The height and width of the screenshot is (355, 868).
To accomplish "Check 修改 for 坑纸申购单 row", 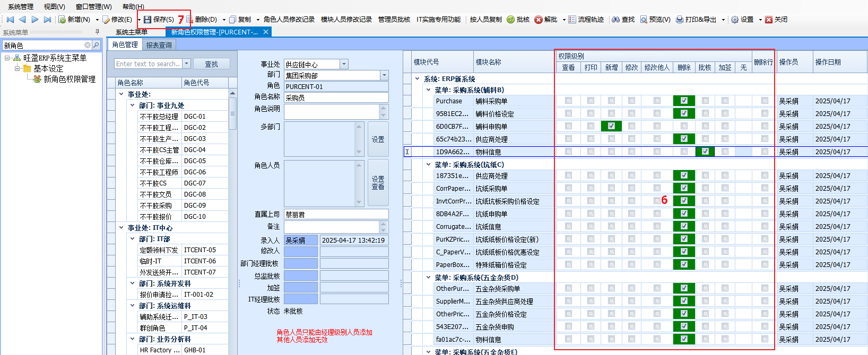I will pyautogui.click(x=631, y=214).
